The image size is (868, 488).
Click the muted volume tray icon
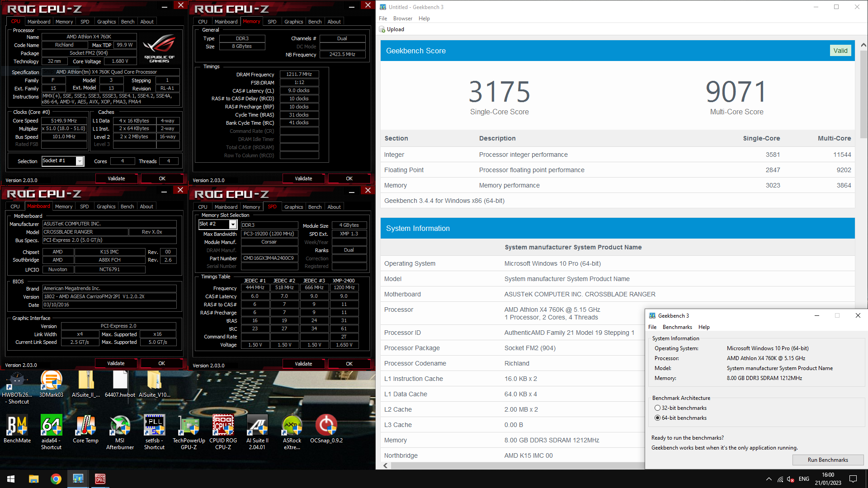coord(791,479)
